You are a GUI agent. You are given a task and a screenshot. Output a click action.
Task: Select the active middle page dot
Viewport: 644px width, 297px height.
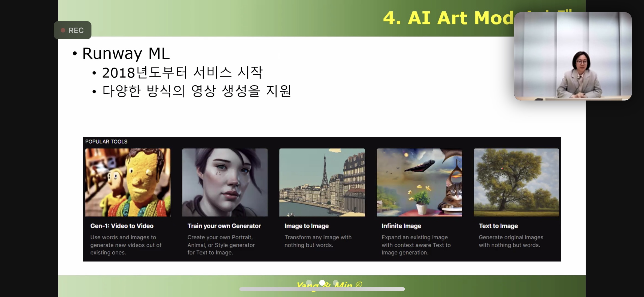pos(322,283)
